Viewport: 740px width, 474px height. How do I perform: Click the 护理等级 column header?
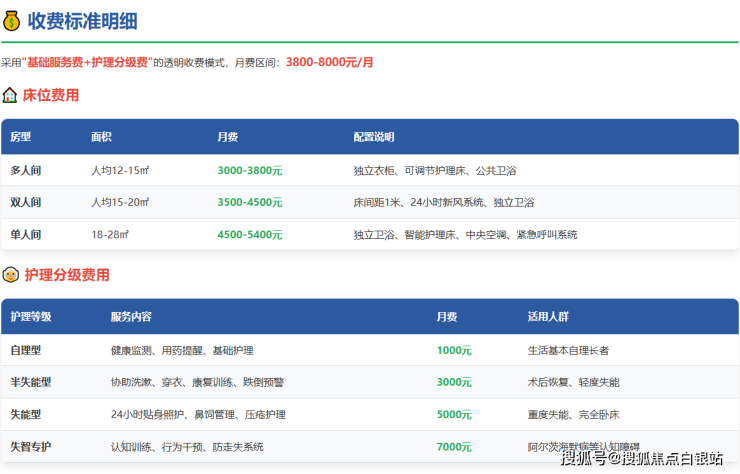coord(31,317)
